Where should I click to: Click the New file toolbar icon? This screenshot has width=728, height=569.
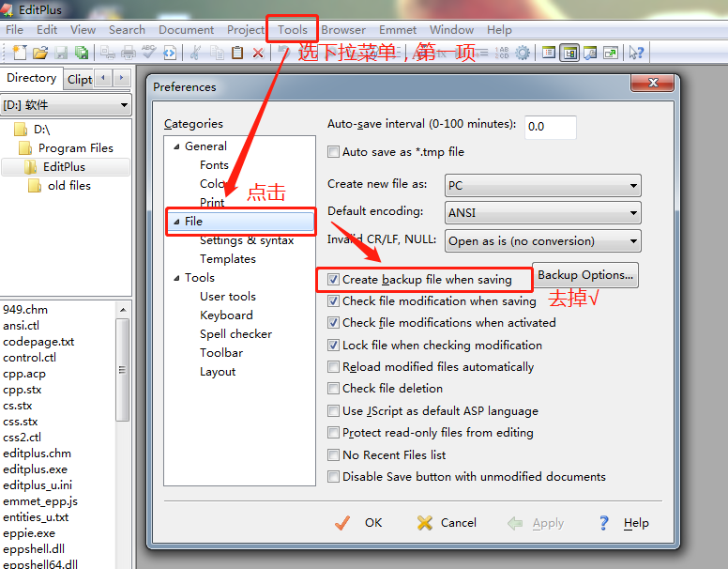click(20, 53)
